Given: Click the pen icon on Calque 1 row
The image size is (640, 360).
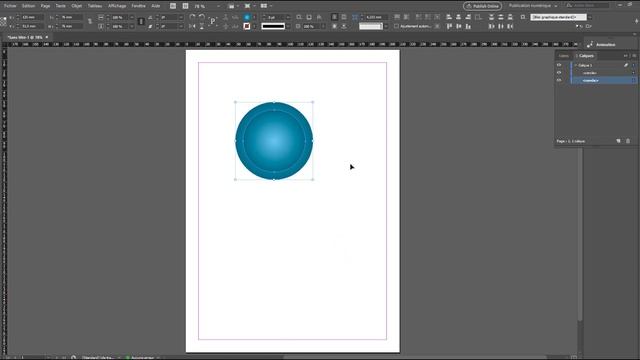Looking at the screenshot, I should (626, 65).
